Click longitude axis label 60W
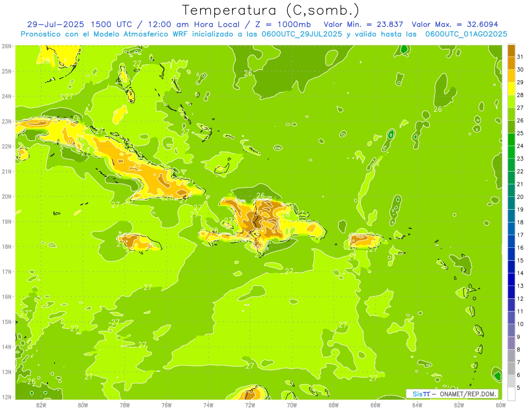The width and height of the screenshot is (532, 411). pos(501,405)
